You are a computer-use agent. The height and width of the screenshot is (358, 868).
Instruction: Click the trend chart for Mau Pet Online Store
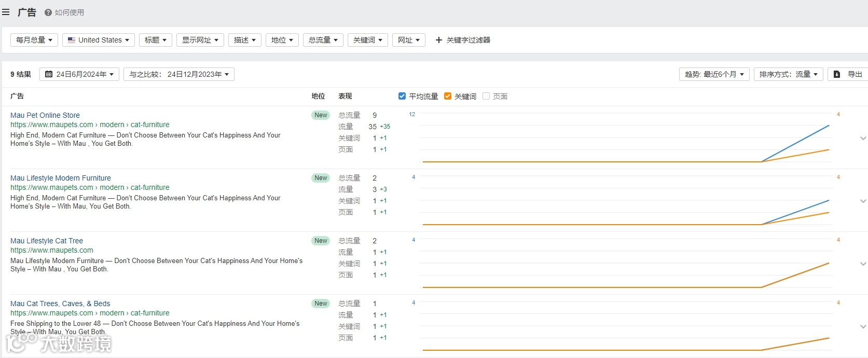coord(626,138)
